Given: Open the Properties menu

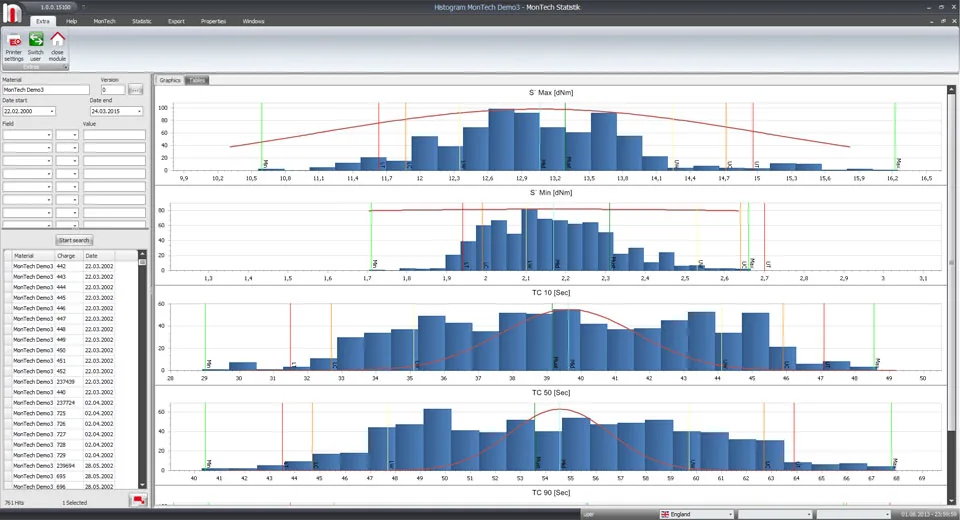Looking at the screenshot, I should (213, 21).
